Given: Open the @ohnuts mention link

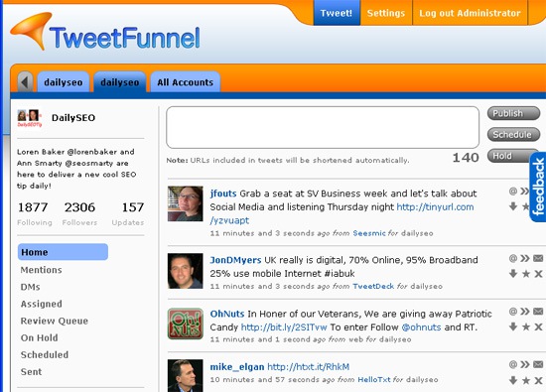Looking at the screenshot, I should click(421, 327).
